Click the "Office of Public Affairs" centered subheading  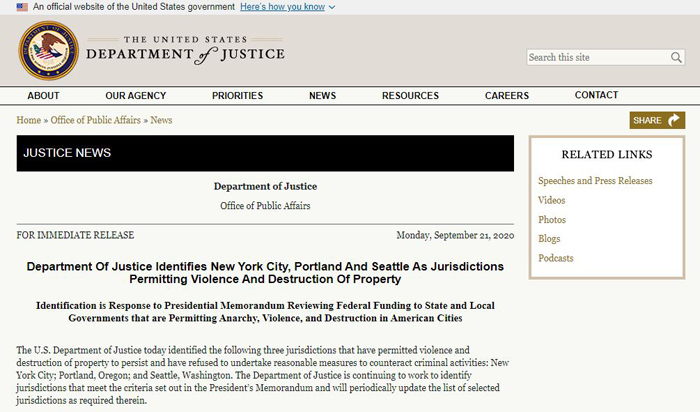[x=265, y=206]
